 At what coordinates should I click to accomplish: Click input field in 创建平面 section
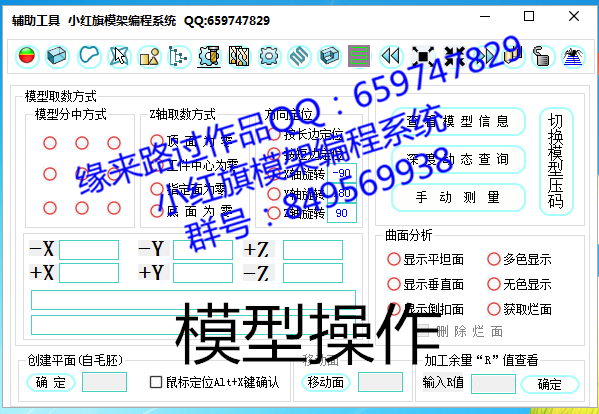tap(104, 382)
